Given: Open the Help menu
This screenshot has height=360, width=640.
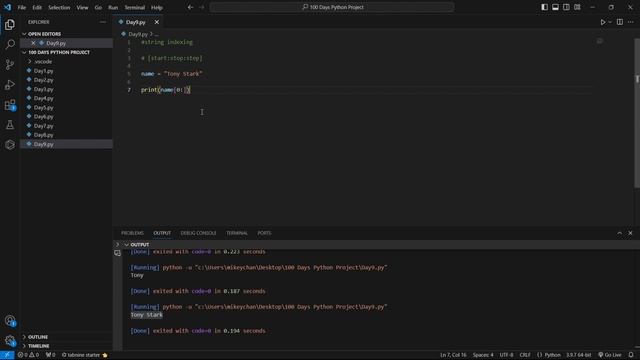Looking at the screenshot, I should [x=157, y=7].
